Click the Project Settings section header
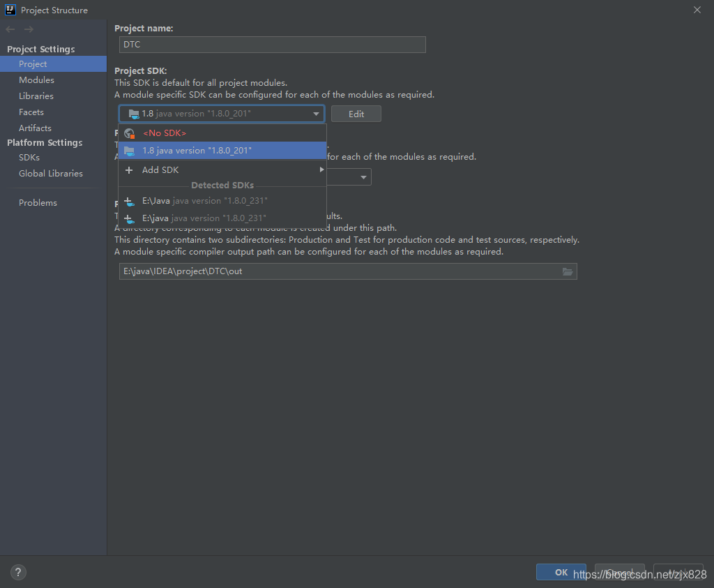This screenshot has width=714, height=588. point(41,49)
